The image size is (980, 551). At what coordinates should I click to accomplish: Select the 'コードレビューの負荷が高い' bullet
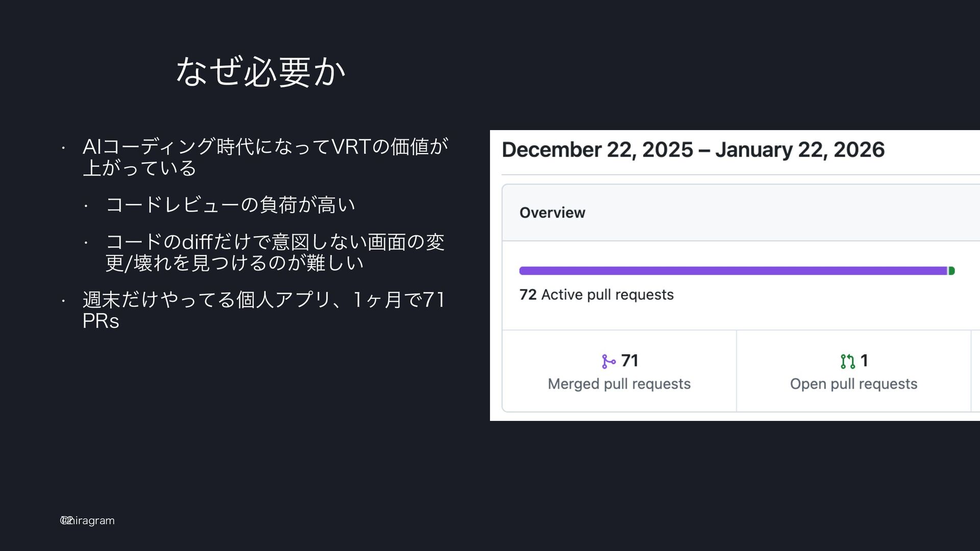tap(230, 205)
